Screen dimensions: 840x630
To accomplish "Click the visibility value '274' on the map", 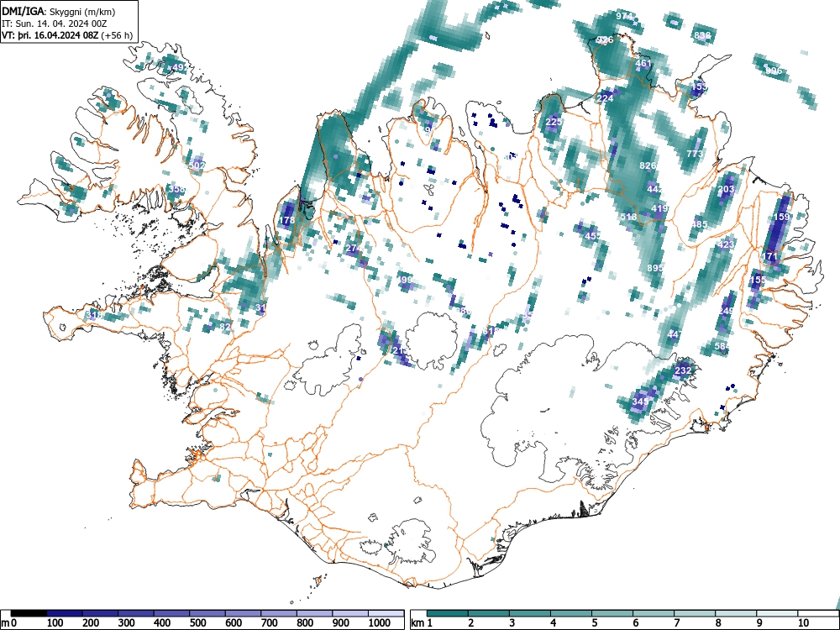I will click(x=353, y=248).
